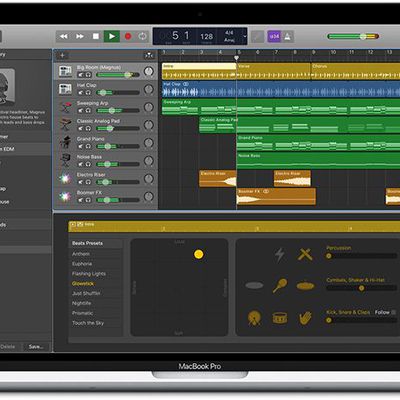This screenshot has width=400, height=400.
Task: Choose the Glowstick beat preset
Action: pyautogui.click(x=83, y=283)
